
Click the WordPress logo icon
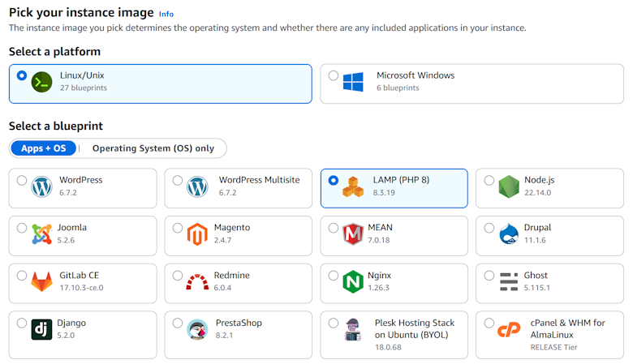pyautogui.click(x=41, y=187)
